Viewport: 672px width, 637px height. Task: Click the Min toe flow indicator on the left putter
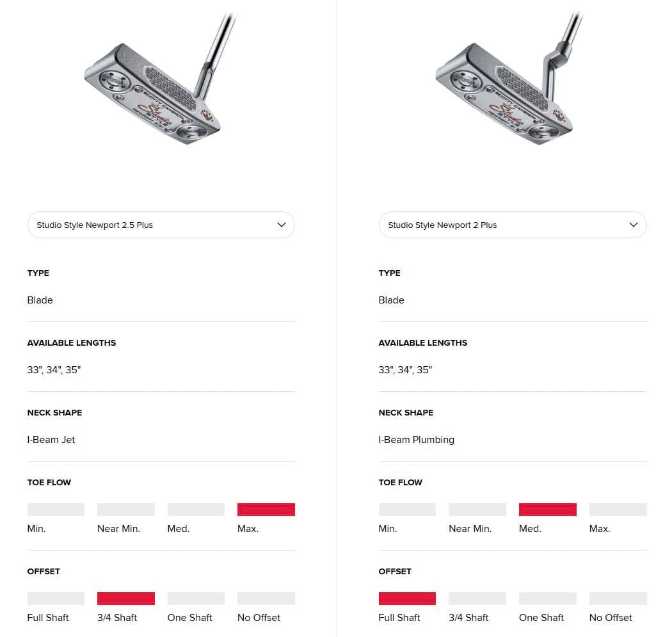coord(56,509)
